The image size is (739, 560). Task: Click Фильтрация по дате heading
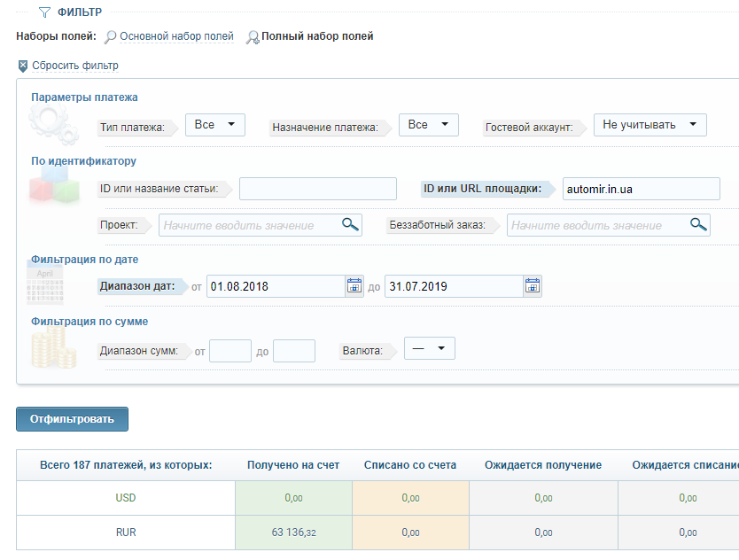click(x=85, y=260)
